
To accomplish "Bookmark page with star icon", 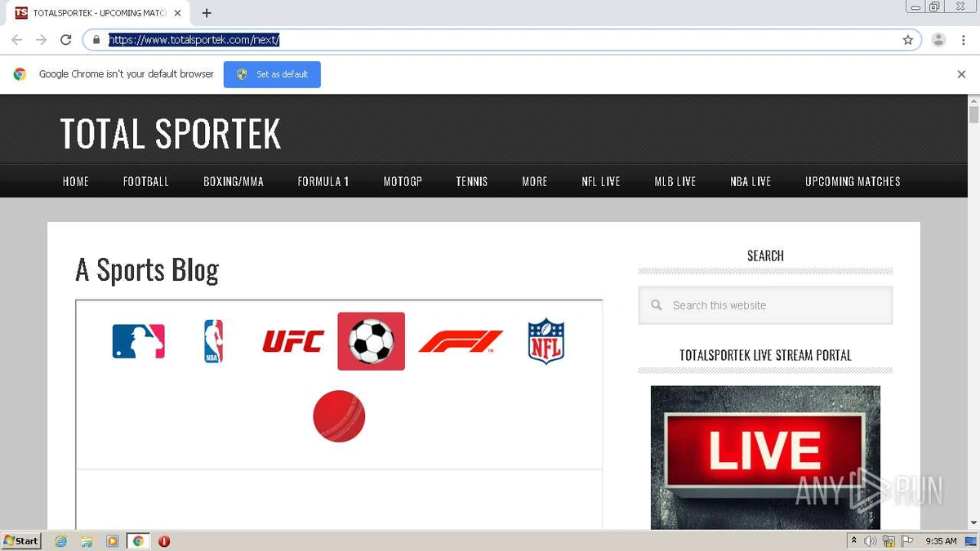I will pyautogui.click(x=907, y=39).
